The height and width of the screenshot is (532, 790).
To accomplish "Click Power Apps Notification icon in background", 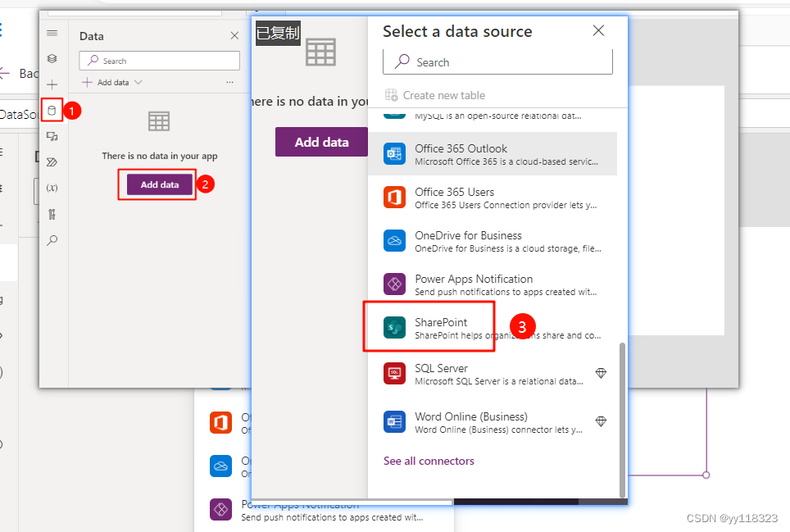I will tap(220, 509).
